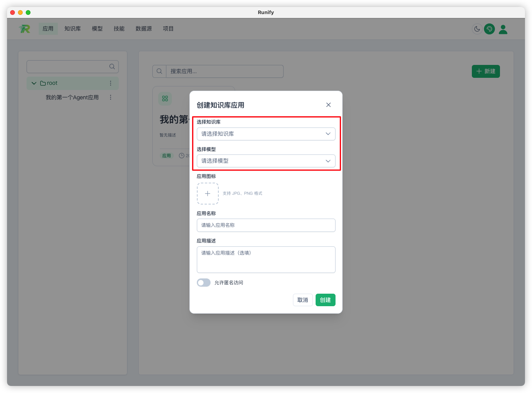Open the 请选择知识库 dropdown

click(x=266, y=134)
